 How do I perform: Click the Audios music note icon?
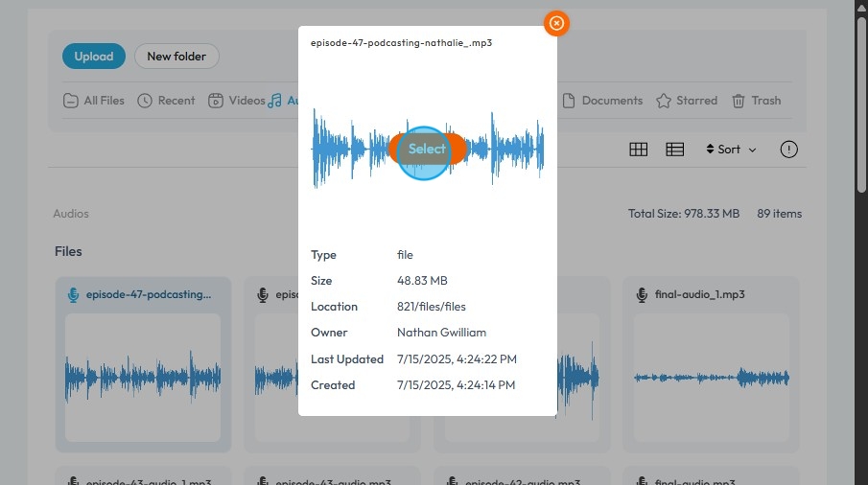[x=274, y=101]
